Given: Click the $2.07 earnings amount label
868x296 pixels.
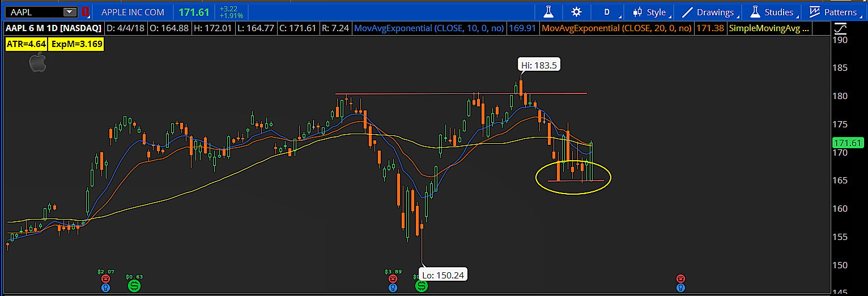Looking at the screenshot, I should (105, 272).
